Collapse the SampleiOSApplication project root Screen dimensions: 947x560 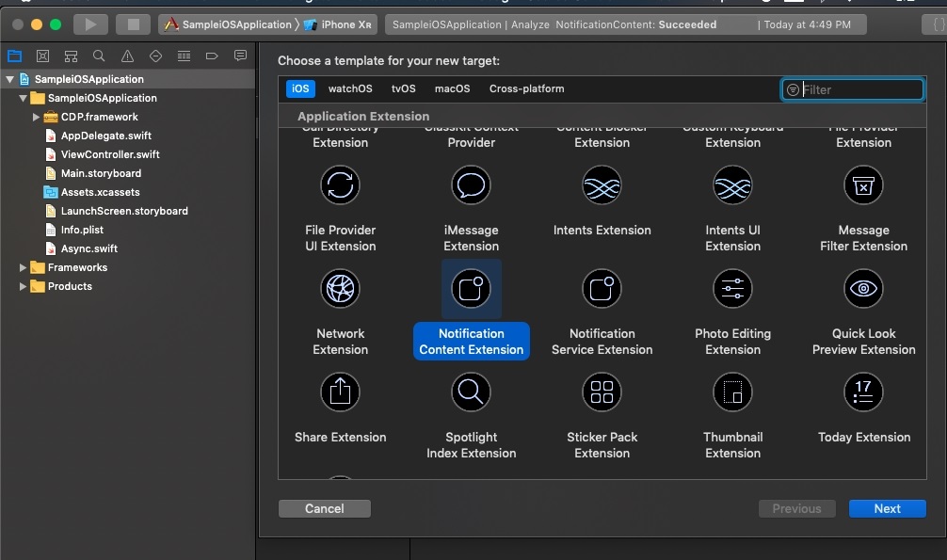10,79
